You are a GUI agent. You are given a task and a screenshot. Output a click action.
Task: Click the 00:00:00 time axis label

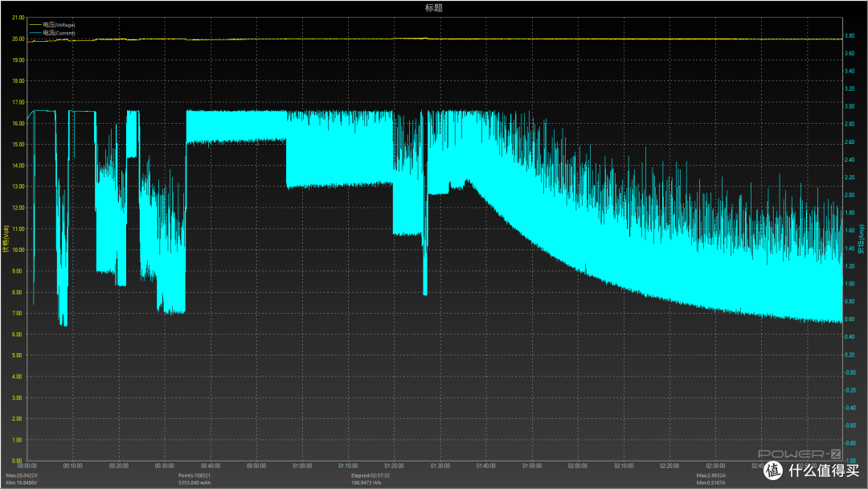[27, 466]
